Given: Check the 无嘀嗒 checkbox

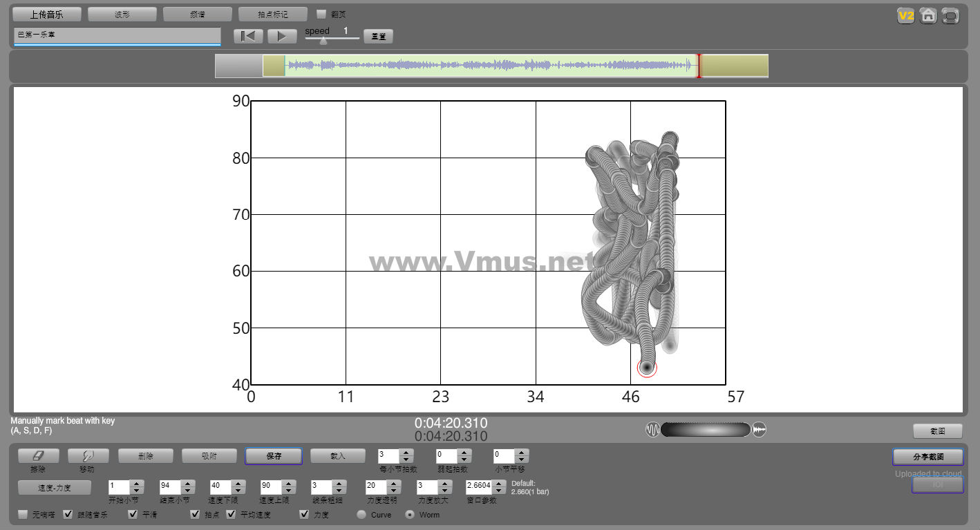Looking at the screenshot, I should pyautogui.click(x=23, y=514).
